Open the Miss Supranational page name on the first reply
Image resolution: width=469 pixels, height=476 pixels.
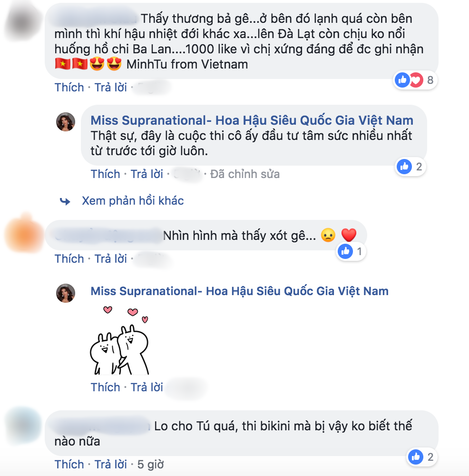252,120
